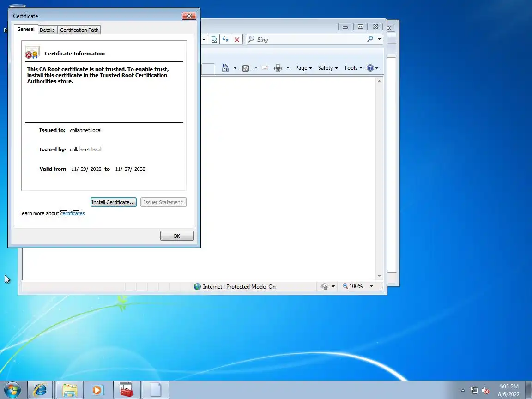This screenshot has height=399, width=532.
Task: Click the certificate warning icon
Action: tap(32, 53)
